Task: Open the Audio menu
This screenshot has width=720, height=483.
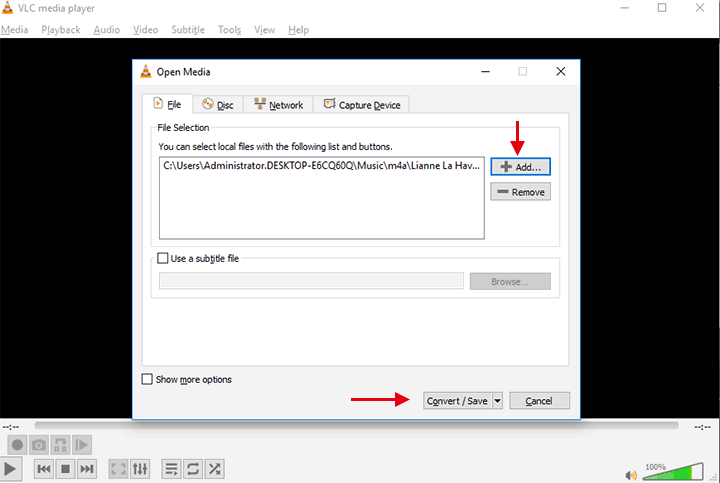Action: coord(107,30)
